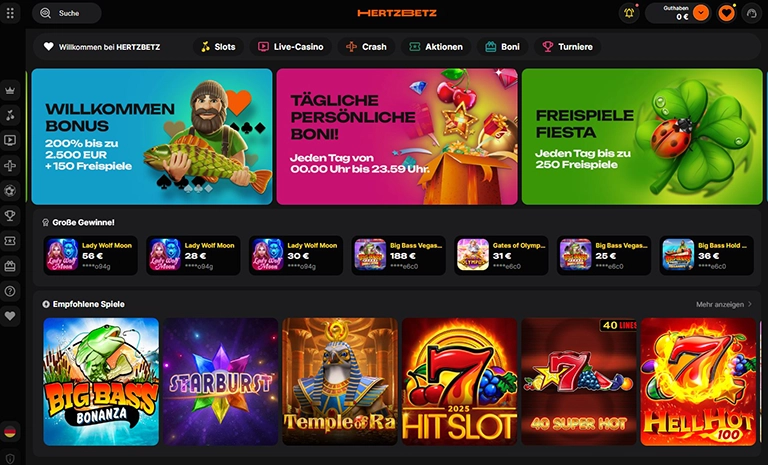Open the German flag language selector
768x465 pixels.
tap(10, 432)
